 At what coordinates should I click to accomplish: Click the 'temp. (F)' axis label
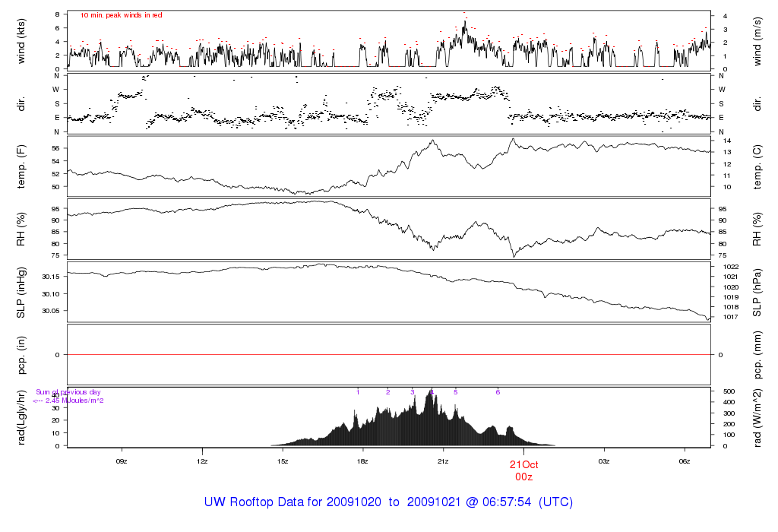22,165
